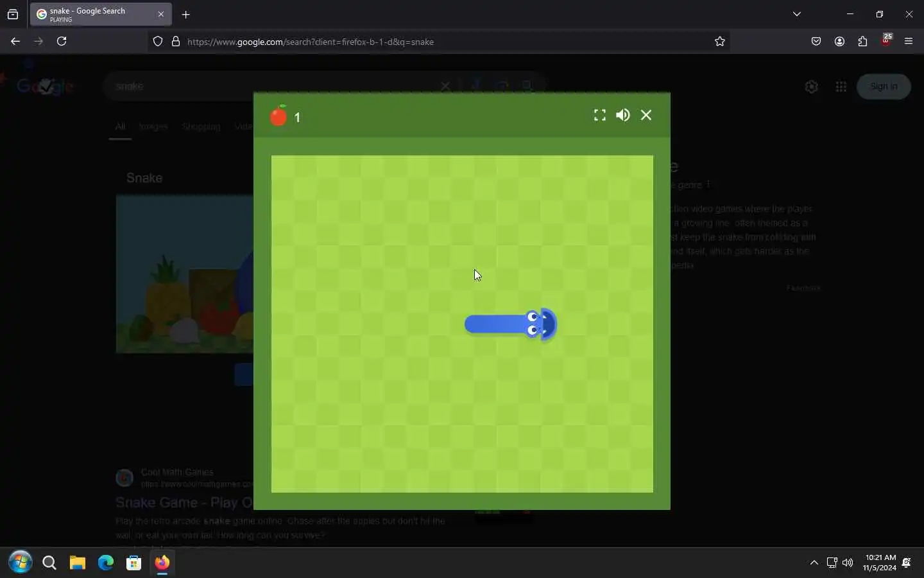Screen dimensions: 924x578
Task: Switch to the Shopping results tab
Action: [x=201, y=127]
